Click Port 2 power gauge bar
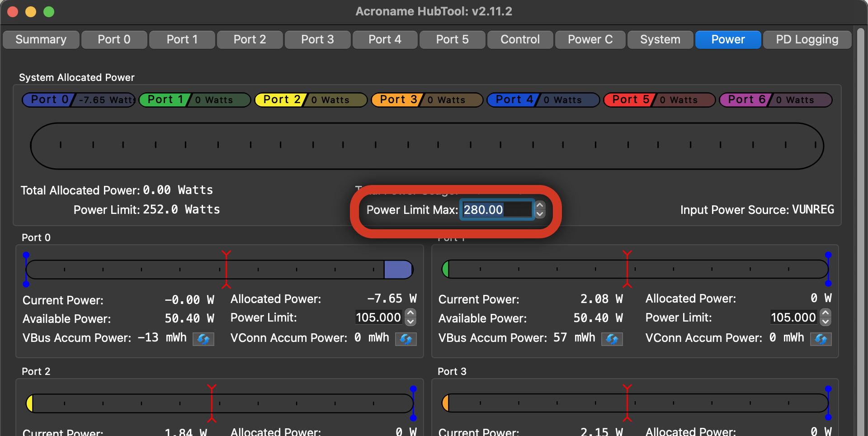Viewport: 868px width, 436px height. tap(220, 403)
